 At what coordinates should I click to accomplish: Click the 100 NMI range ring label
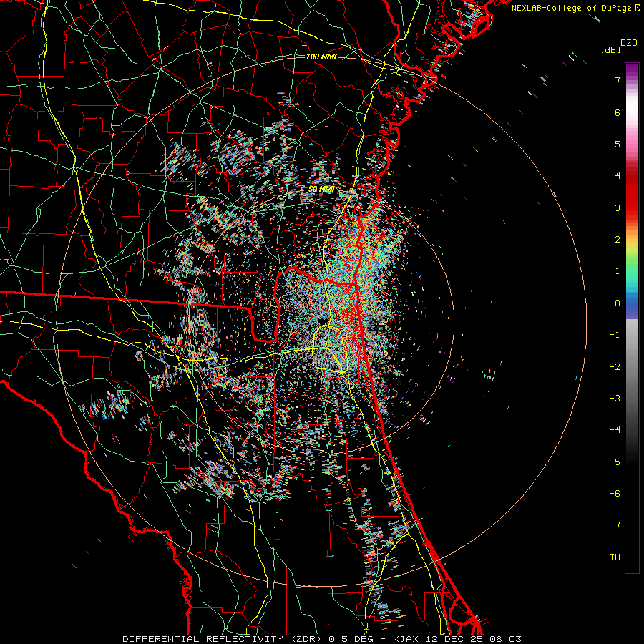click(321, 57)
